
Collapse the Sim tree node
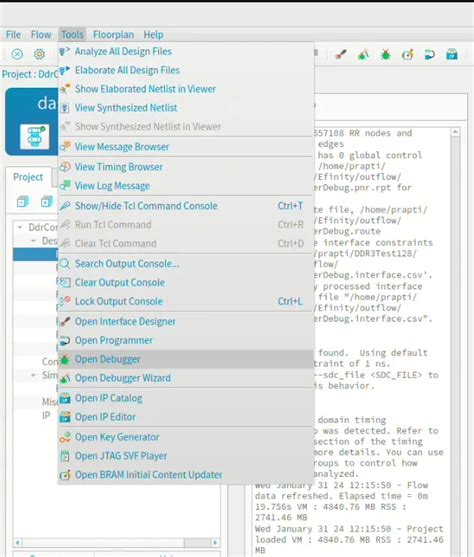pos(33,375)
